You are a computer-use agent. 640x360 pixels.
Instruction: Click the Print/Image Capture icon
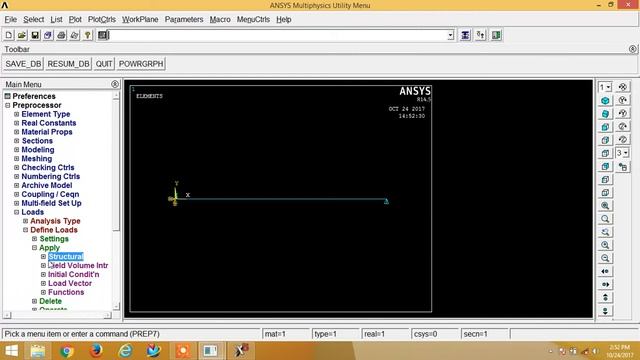61,35
